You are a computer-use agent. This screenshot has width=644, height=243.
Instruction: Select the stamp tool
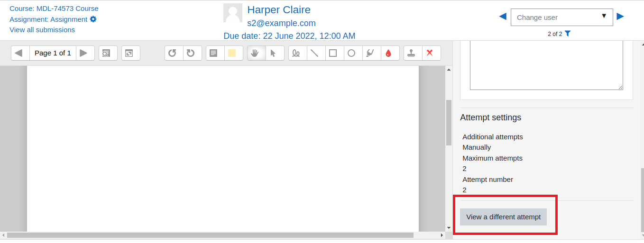click(x=412, y=53)
